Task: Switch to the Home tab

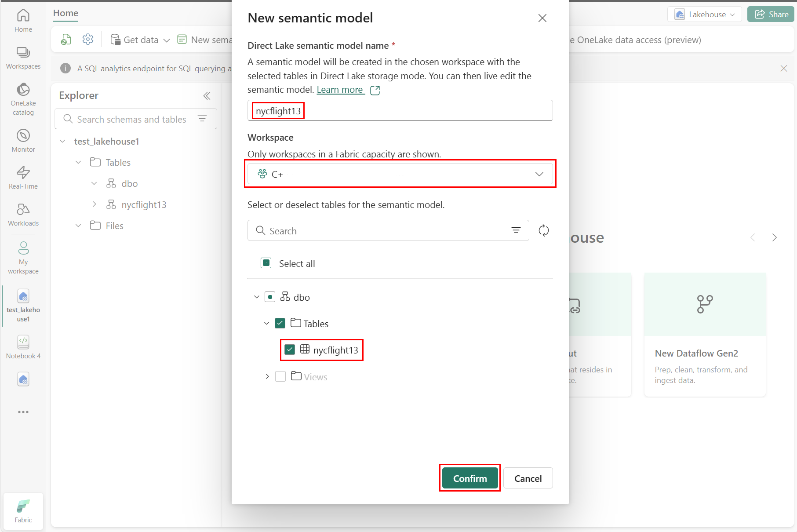Action: tap(66, 13)
